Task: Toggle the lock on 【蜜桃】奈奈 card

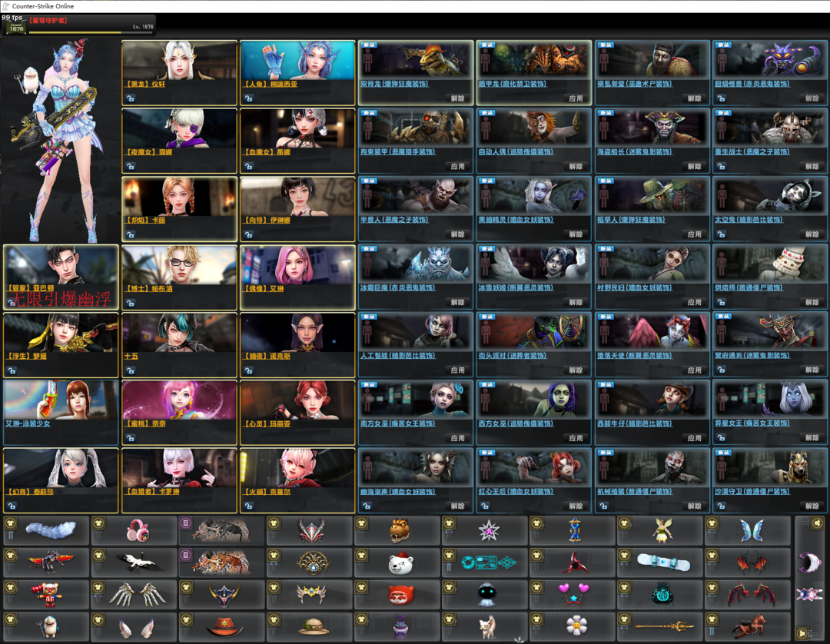Action: click(130, 438)
